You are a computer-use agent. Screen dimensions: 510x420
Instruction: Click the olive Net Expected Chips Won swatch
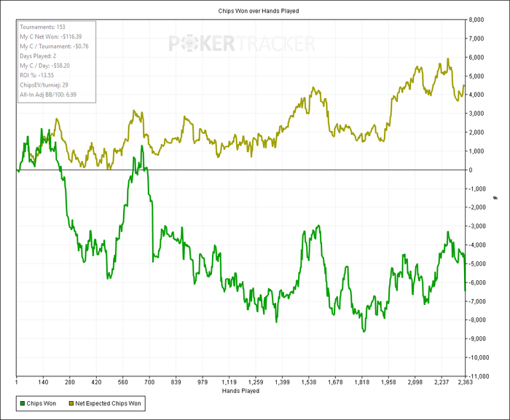(71, 403)
